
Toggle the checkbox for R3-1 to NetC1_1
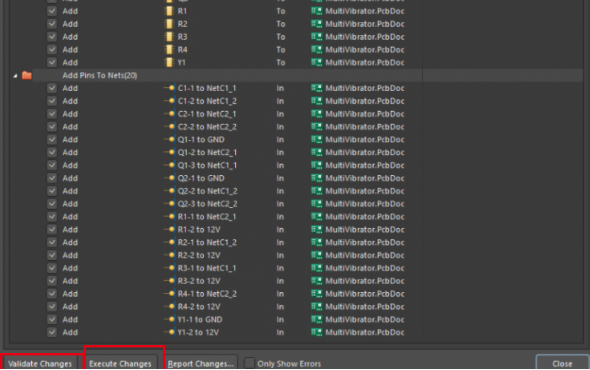click(x=52, y=268)
